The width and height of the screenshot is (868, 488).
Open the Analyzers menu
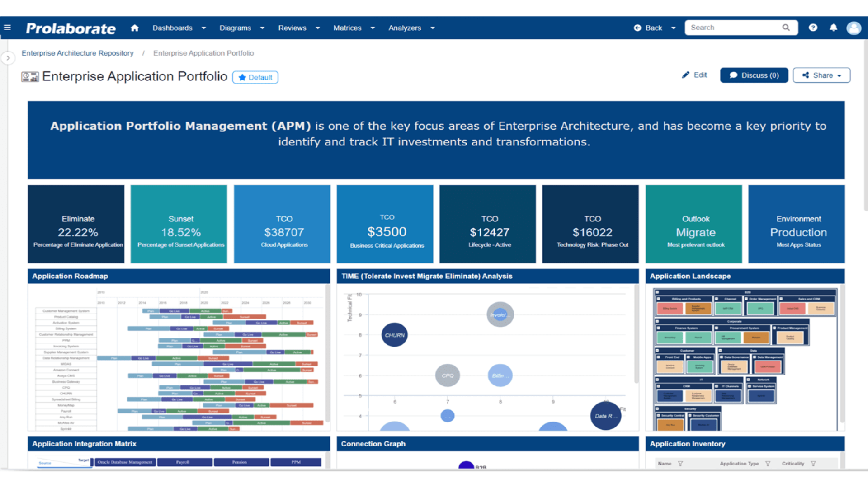405,28
